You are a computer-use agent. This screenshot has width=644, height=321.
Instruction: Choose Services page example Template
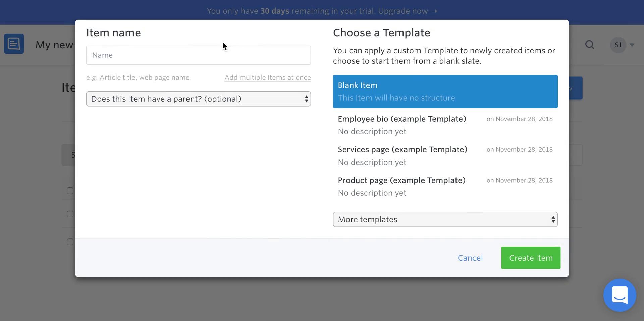[445, 156]
